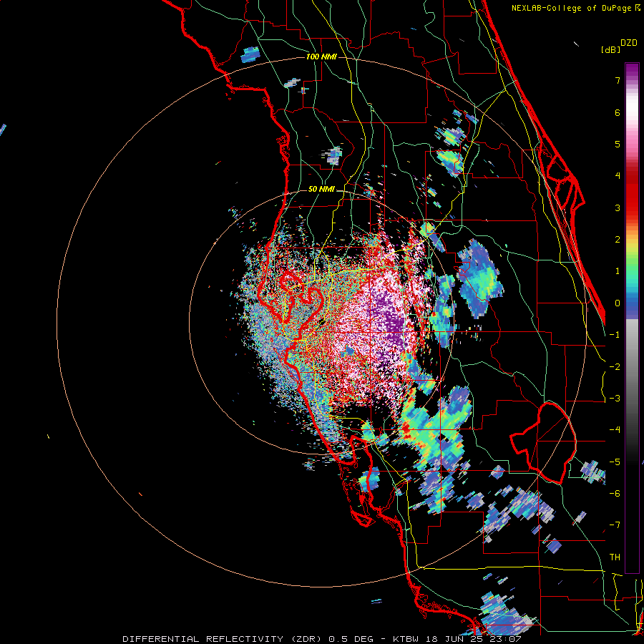This screenshot has height=644, width=644.
Task: Click the 100 NMI range ring label
Action: click(321, 57)
